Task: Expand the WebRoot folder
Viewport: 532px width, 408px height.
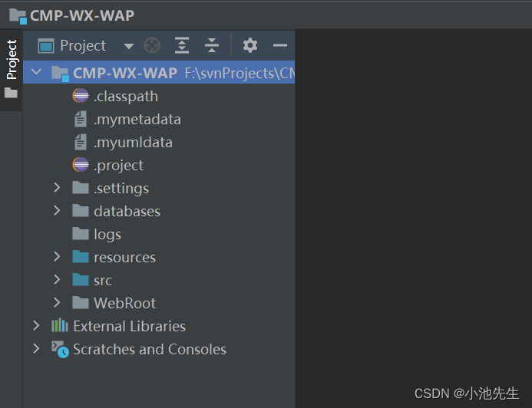Action: click(57, 303)
